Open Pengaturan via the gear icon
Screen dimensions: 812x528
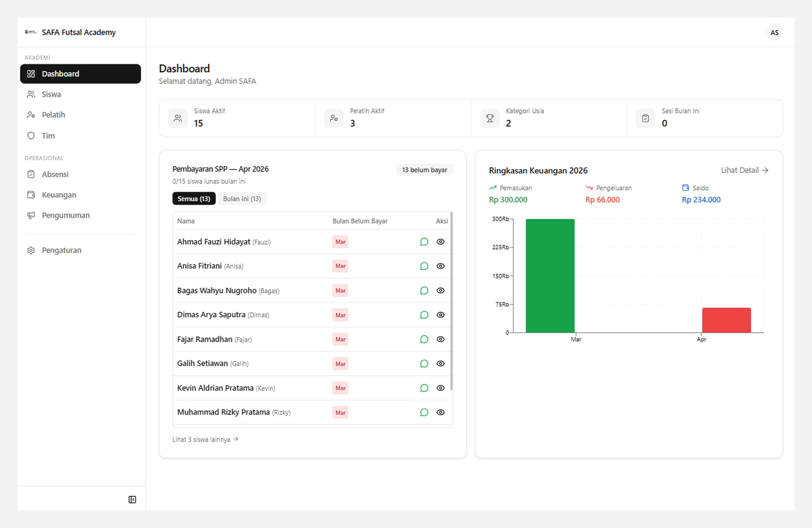[x=31, y=250]
